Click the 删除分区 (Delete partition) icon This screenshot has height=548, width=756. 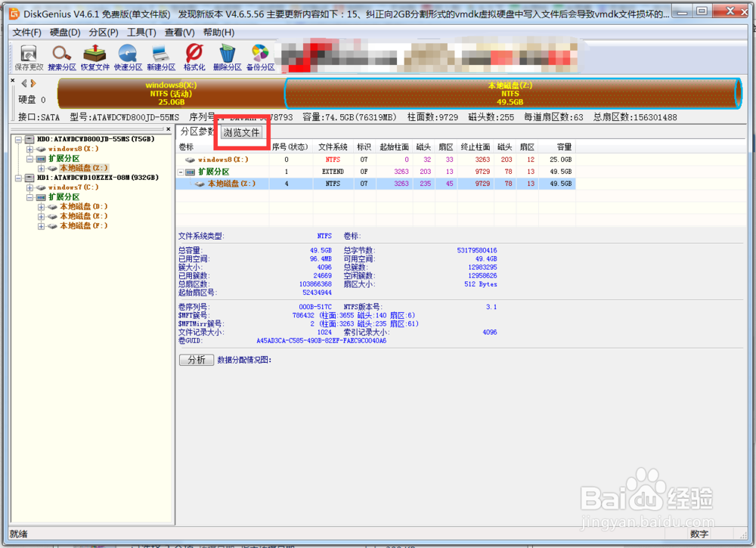[x=227, y=57]
